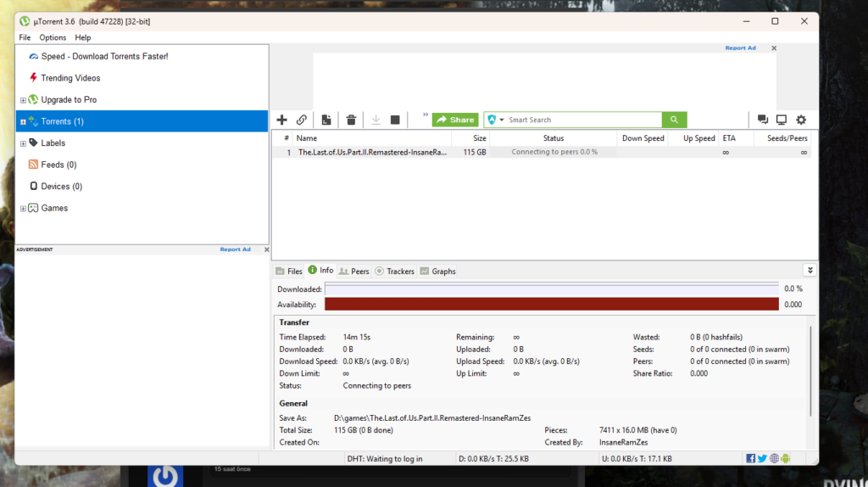Screen dimensions: 868x487
Task: Click the Trending Videos lightning icon
Action: coord(33,77)
